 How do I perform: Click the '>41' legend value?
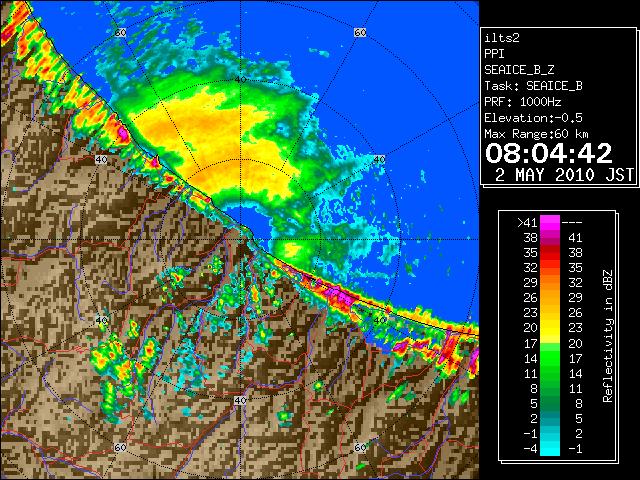pyautogui.click(x=527, y=223)
